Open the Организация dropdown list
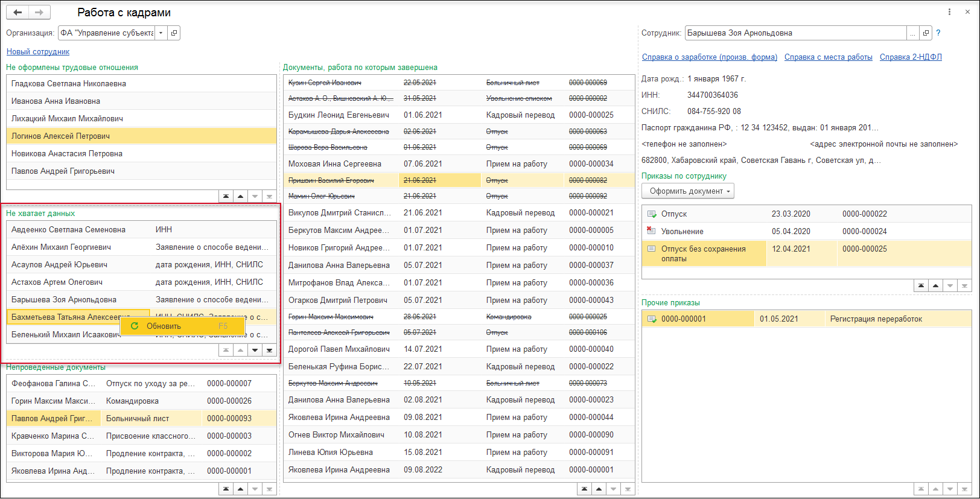This screenshot has height=499, width=980. point(161,33)
